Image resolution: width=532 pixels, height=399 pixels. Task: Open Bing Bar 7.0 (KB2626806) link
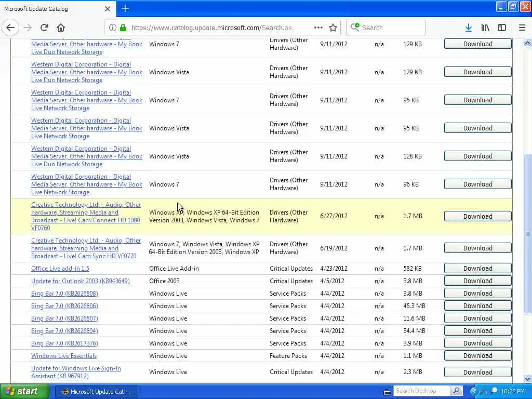coord(64,305)
